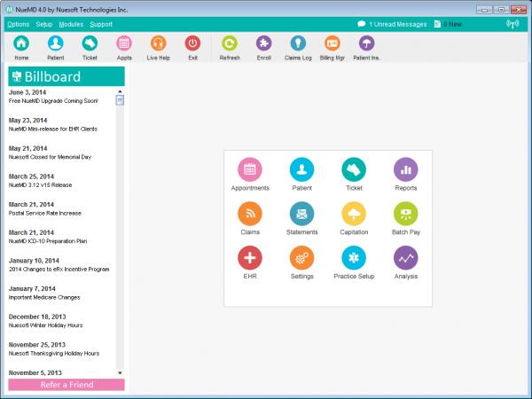Open the Setup menu
532x399 pixels.
pyautogui.click(x=44, y=24)
